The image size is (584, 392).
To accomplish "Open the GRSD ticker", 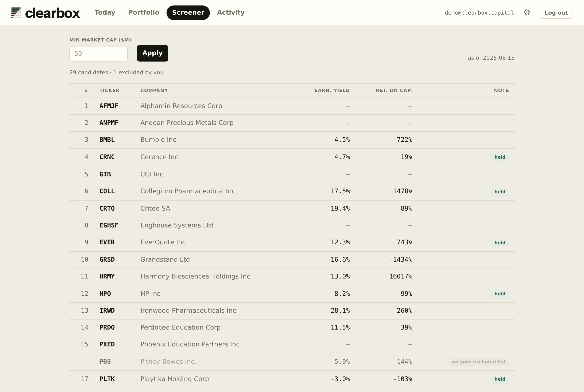I will coord(107,260).
